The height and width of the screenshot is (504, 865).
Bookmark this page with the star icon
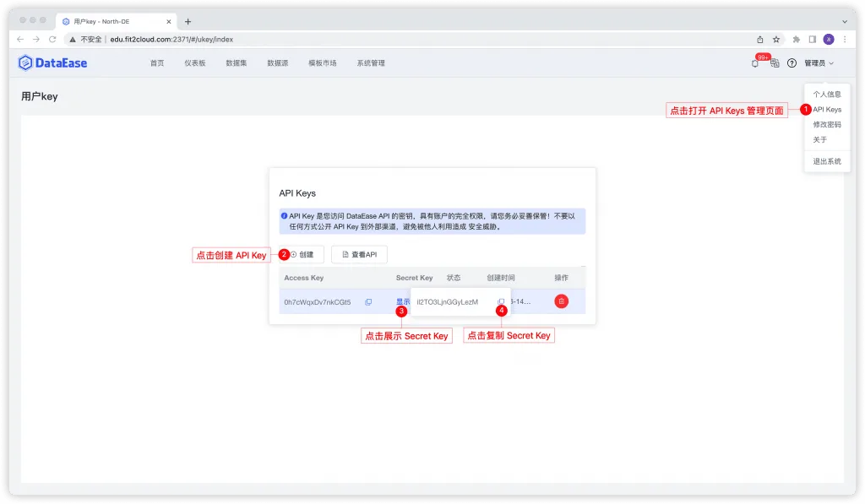pos(776,39)
